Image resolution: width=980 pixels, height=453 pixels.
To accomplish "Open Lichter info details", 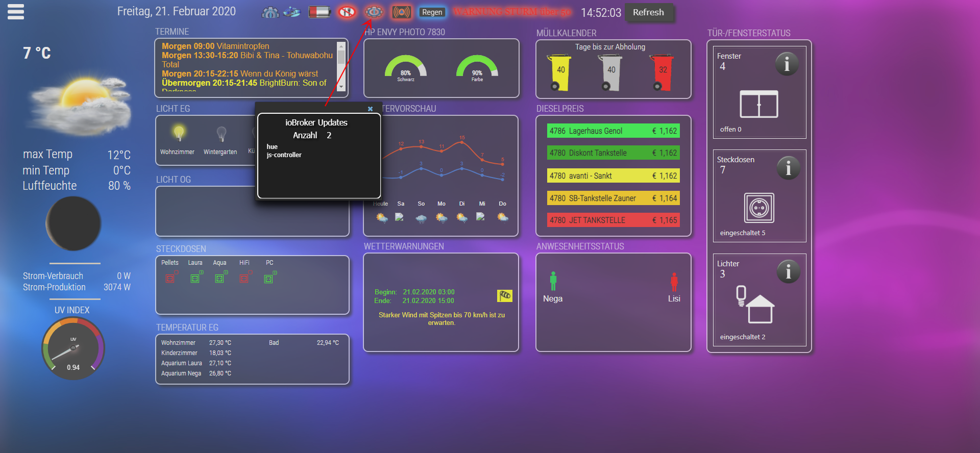I will pyautogui.click(x=788, y=272).
